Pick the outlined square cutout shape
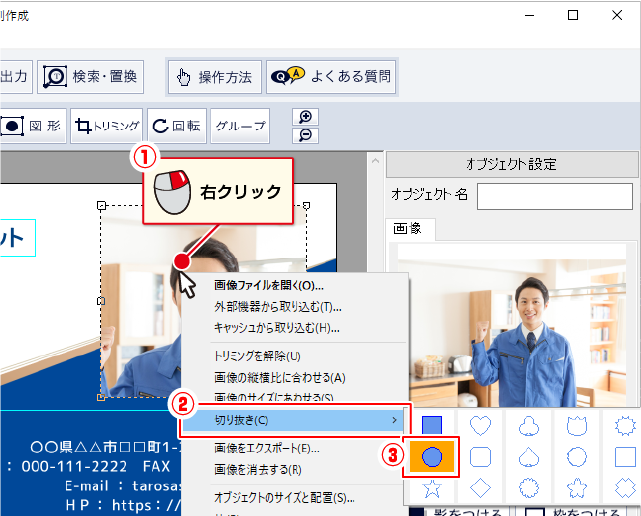The image size is (641, 516). coord(625,457)
